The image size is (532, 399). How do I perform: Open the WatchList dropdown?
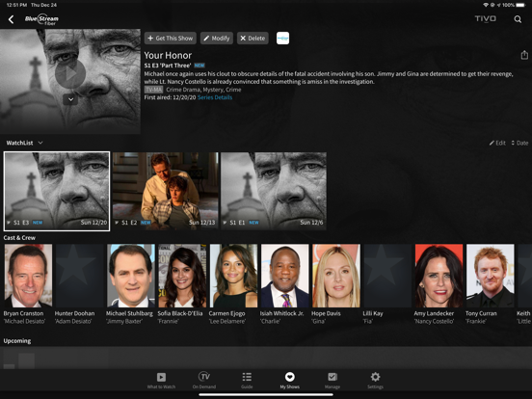click(x=24, y=143)
